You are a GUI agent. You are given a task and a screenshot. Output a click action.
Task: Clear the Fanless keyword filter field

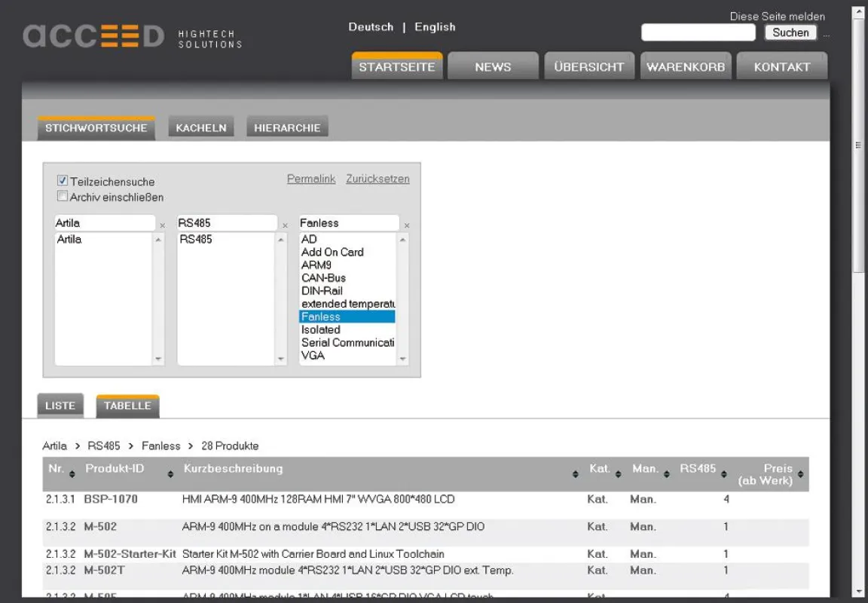(407, 226)
